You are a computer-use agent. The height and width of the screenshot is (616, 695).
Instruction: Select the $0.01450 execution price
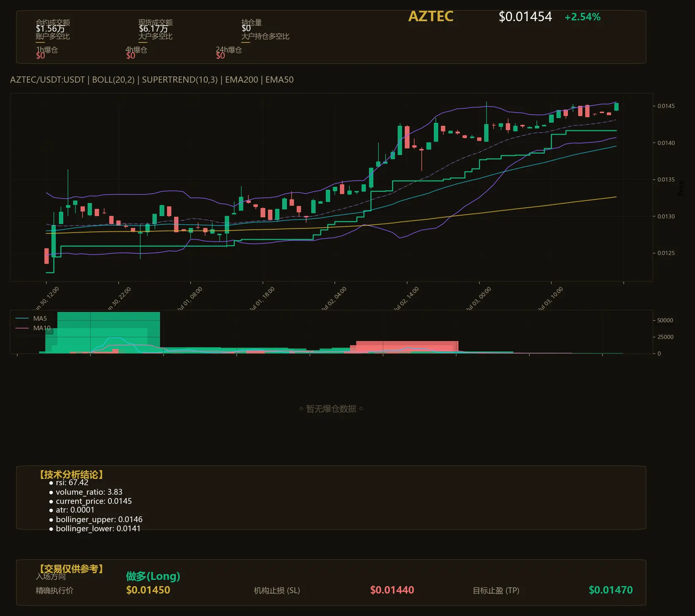click(148, 590)
